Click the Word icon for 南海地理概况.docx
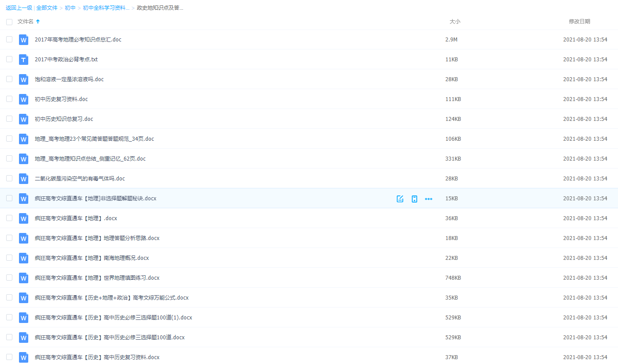Viewport: 618px width, 364px height. 23,258
